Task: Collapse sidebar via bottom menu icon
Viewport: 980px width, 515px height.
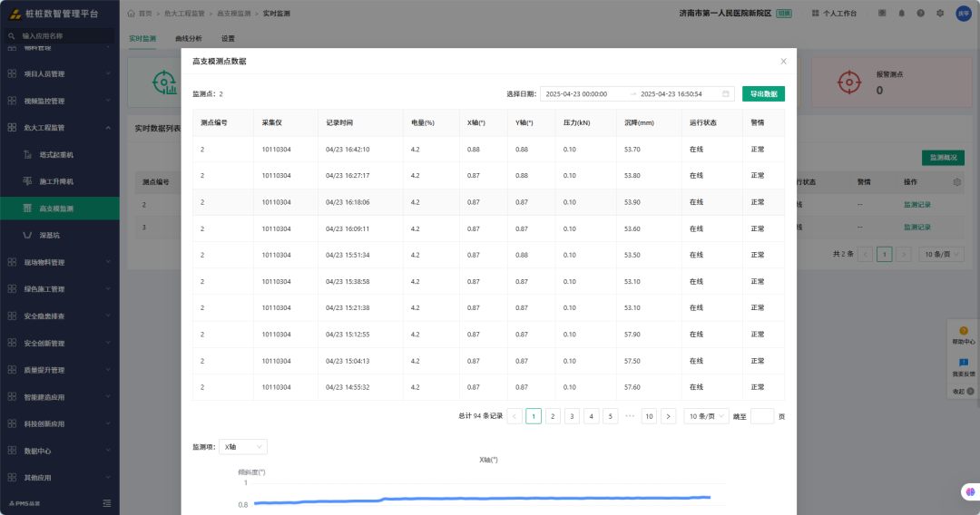Action: coord(107,503)
